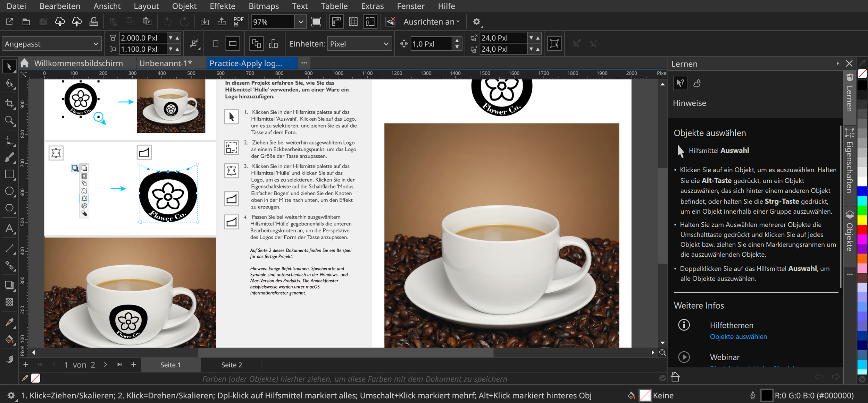Go to Seite 2 page tab
Viewport: 868px width, 403px height.
tap(232, 365)
